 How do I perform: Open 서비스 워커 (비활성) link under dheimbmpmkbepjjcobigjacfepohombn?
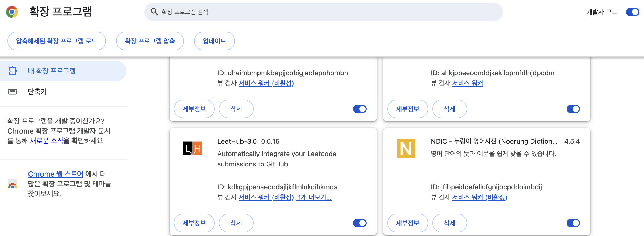[x=266, y=83]
